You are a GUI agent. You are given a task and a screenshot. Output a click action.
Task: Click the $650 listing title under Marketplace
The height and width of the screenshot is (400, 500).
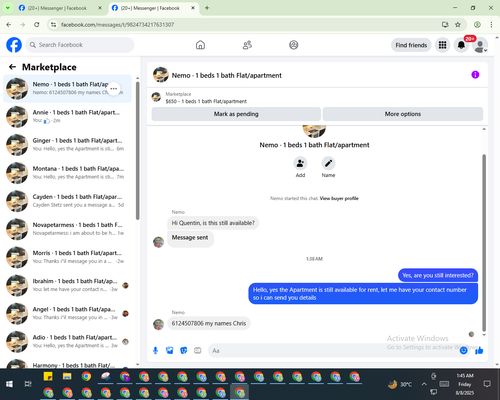point(206,101)
